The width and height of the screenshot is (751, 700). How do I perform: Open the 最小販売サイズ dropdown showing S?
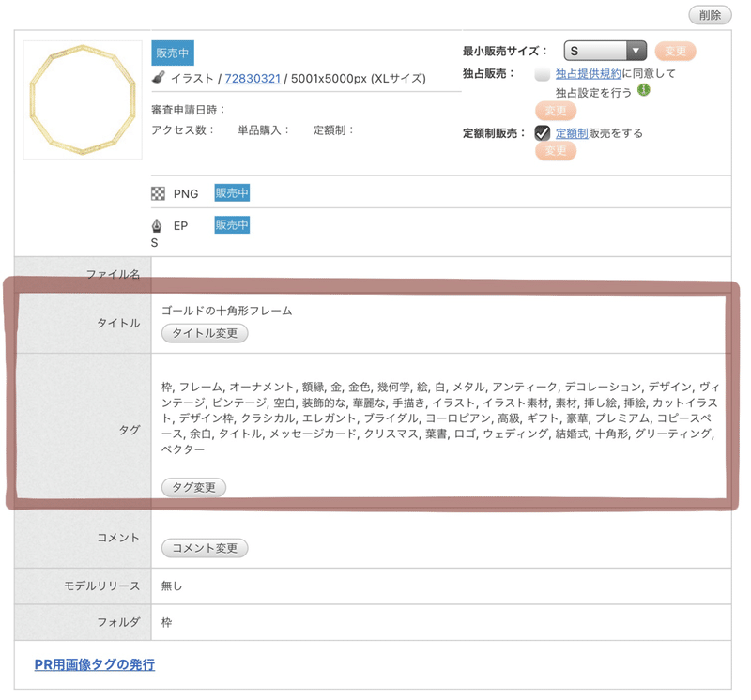tap(605, 51)
